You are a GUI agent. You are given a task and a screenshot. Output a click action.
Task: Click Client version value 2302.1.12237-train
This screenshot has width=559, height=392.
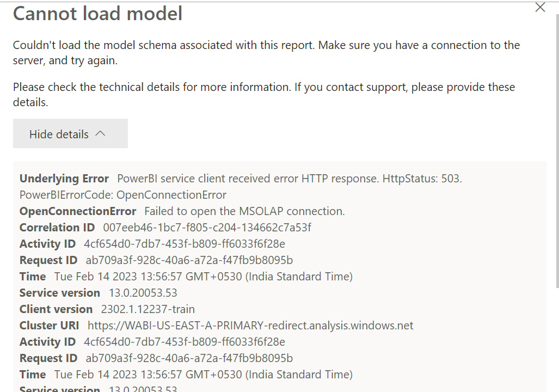[x=148, y=309]
